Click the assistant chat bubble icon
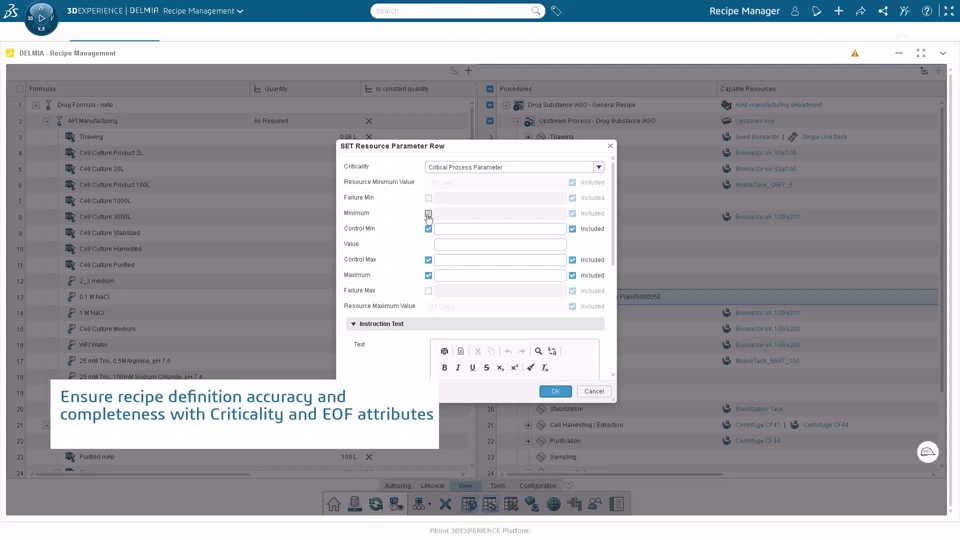 tap(928, 452)
